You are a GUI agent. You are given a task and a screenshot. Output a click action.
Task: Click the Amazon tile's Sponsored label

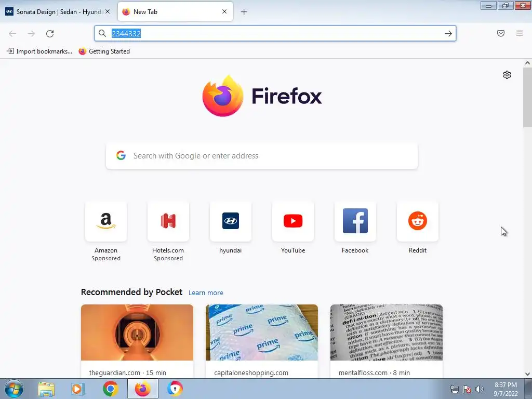coord(106,259)
